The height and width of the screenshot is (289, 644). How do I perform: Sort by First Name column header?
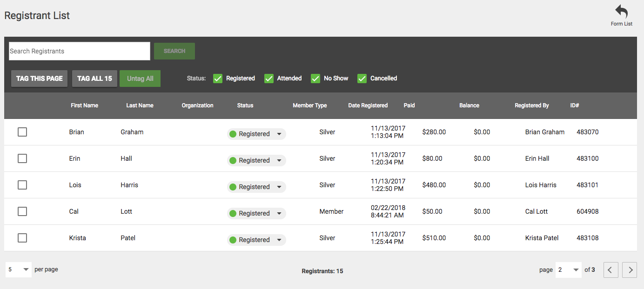tap(84, 105)
